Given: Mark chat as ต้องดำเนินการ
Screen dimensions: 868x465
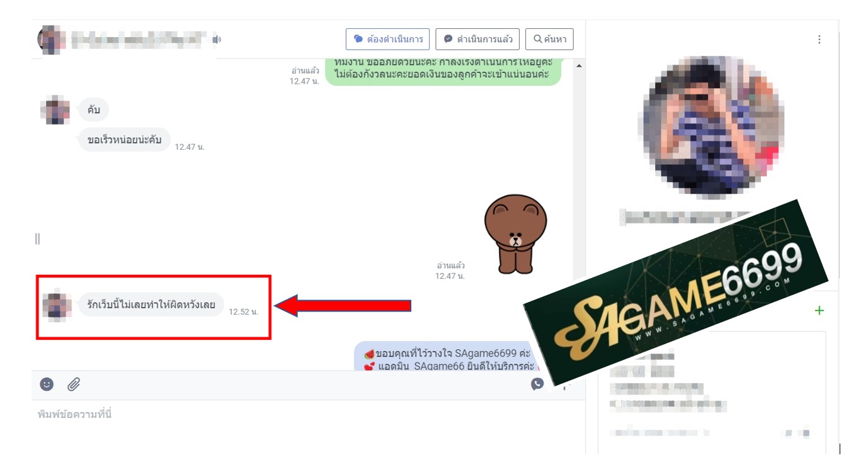Looking at the screenshot, I should click(x=387, y=39).
